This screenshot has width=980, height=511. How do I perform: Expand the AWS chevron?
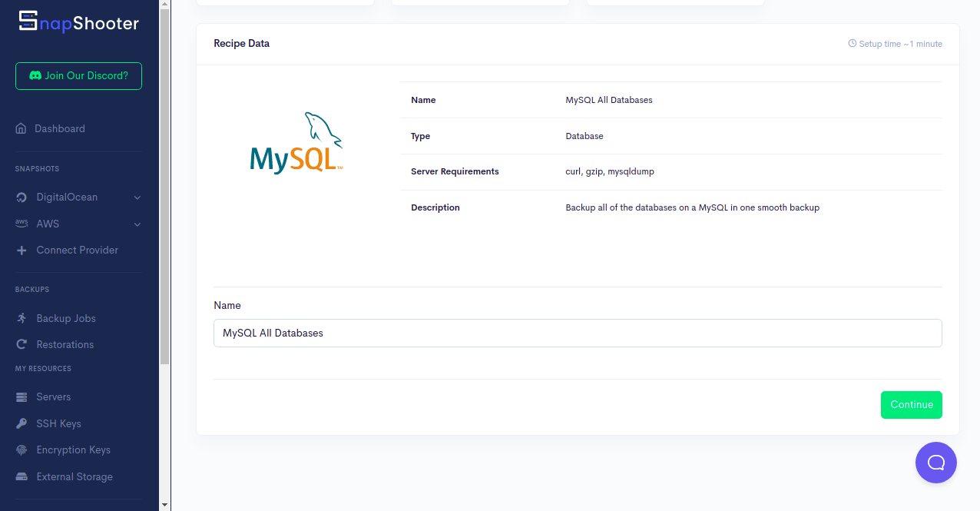[x=137, y=224]
